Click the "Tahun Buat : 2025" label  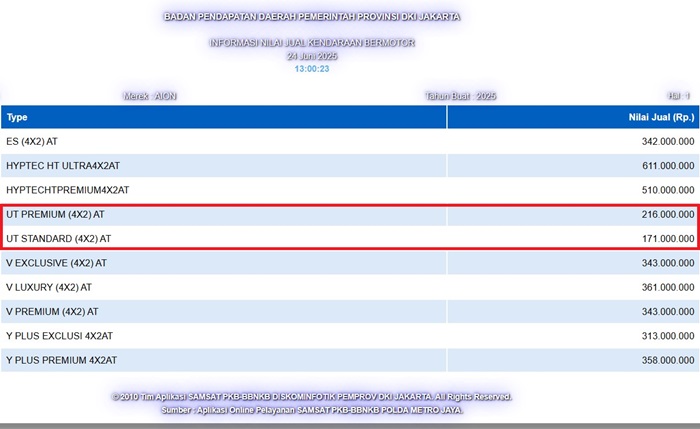[x=460, y=96]
